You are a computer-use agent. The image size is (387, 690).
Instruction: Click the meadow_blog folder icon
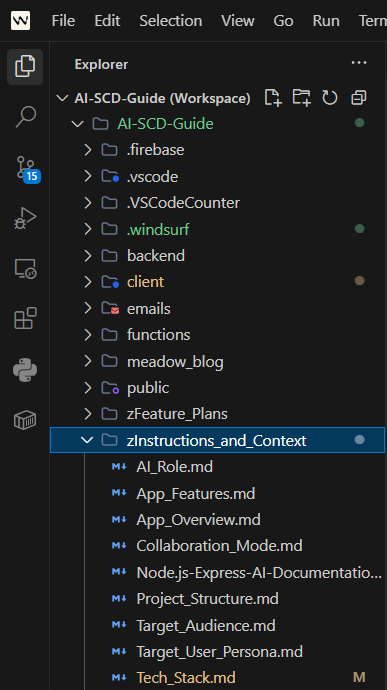coord(109,361)
